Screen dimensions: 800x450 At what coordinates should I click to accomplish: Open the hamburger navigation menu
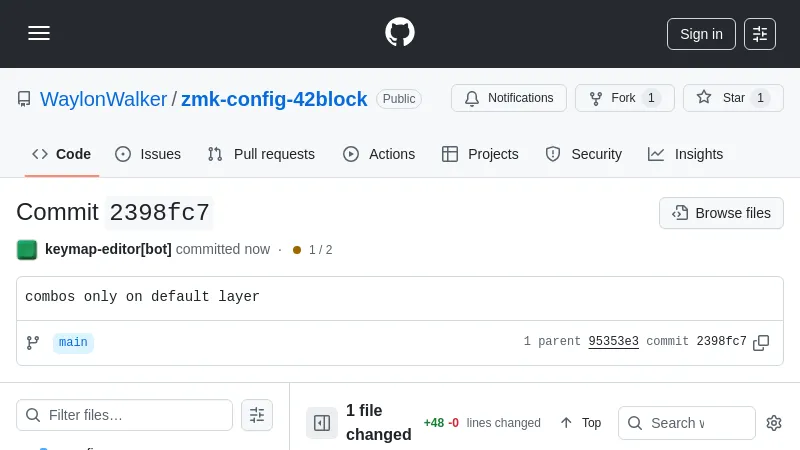tap(39, 33)
